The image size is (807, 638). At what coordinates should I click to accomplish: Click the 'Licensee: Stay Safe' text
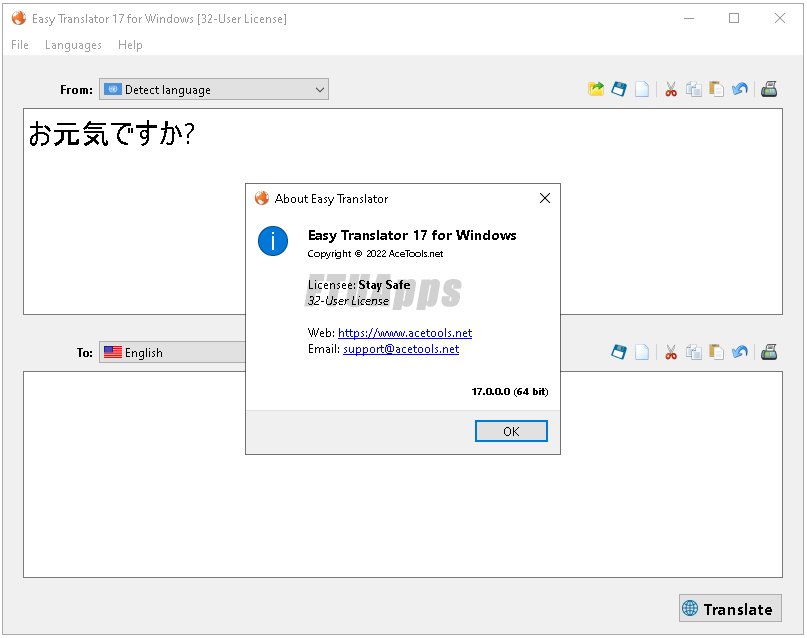(359, 285)
